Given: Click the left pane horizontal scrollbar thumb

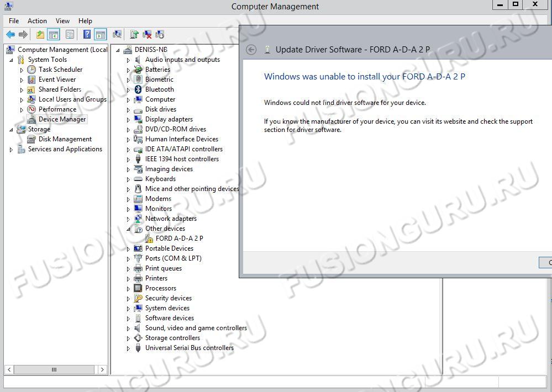Looking at the screenshot, I should (x=54, y=369).
